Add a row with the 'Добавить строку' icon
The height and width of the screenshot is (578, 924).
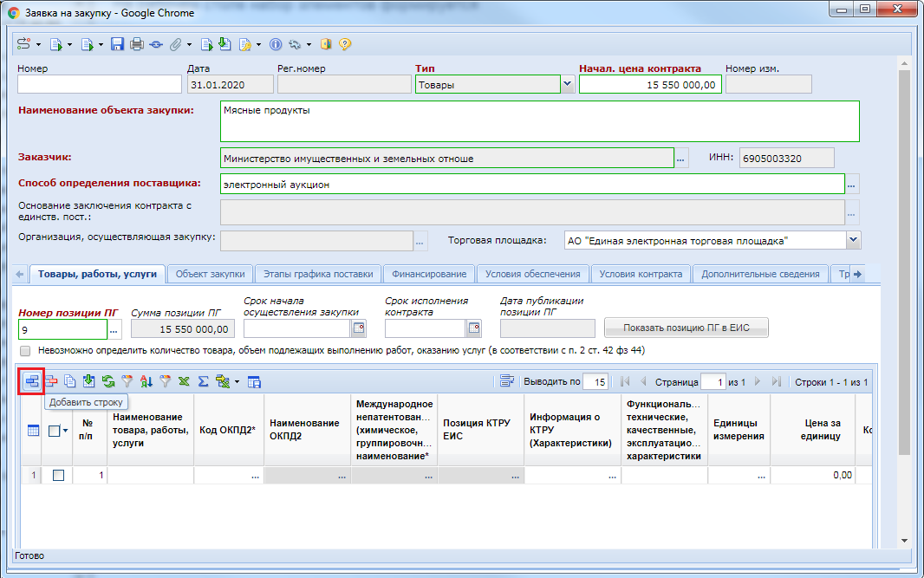coord(32,382)
